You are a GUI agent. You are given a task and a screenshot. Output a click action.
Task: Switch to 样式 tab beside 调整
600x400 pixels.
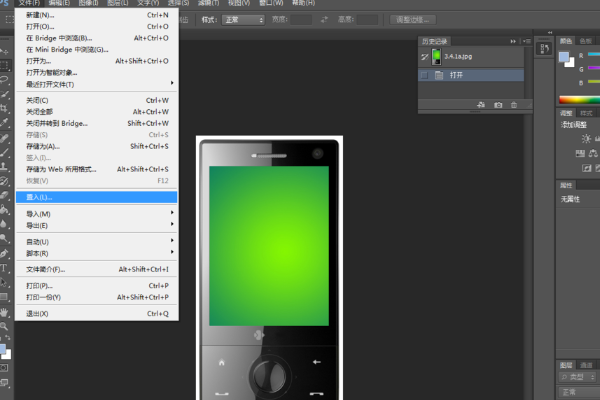click(x=586, y=113)
